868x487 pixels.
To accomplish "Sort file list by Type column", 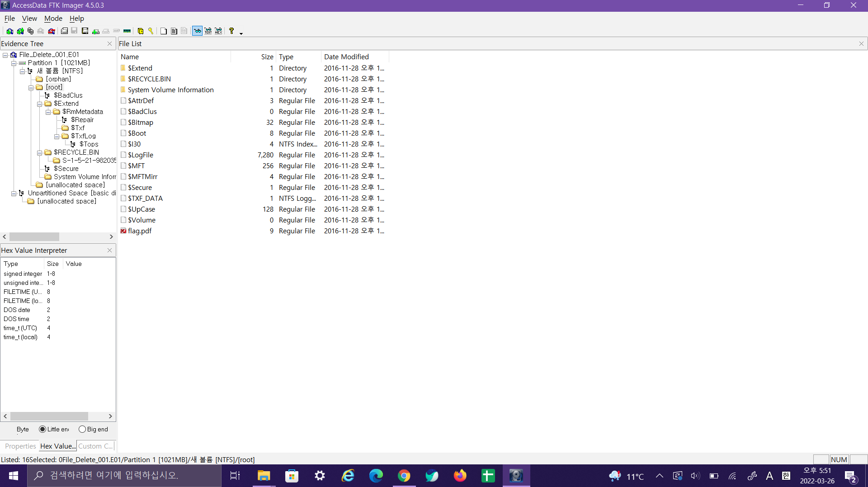I will (299, 57).
